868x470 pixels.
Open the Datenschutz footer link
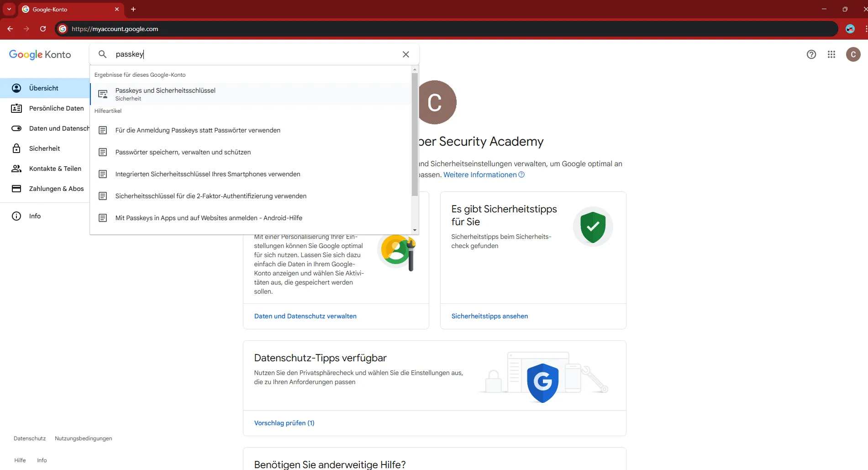pos(30,438)
